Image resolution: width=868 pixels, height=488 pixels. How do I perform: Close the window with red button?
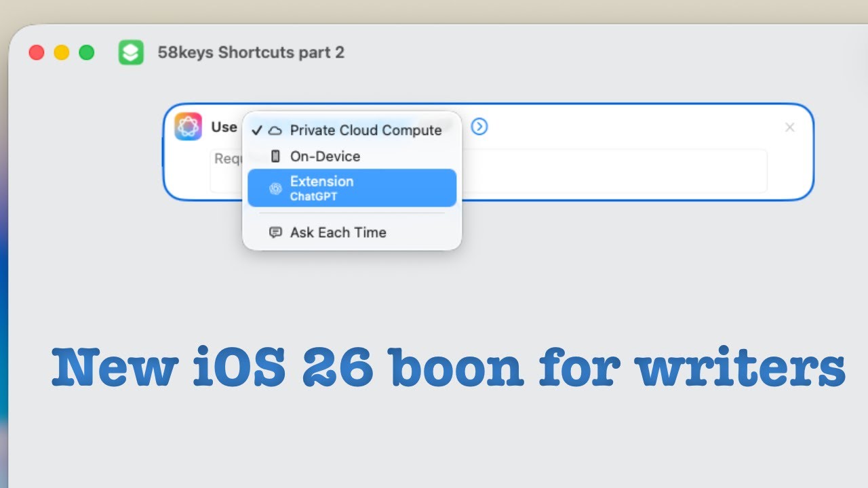[37, 52]
